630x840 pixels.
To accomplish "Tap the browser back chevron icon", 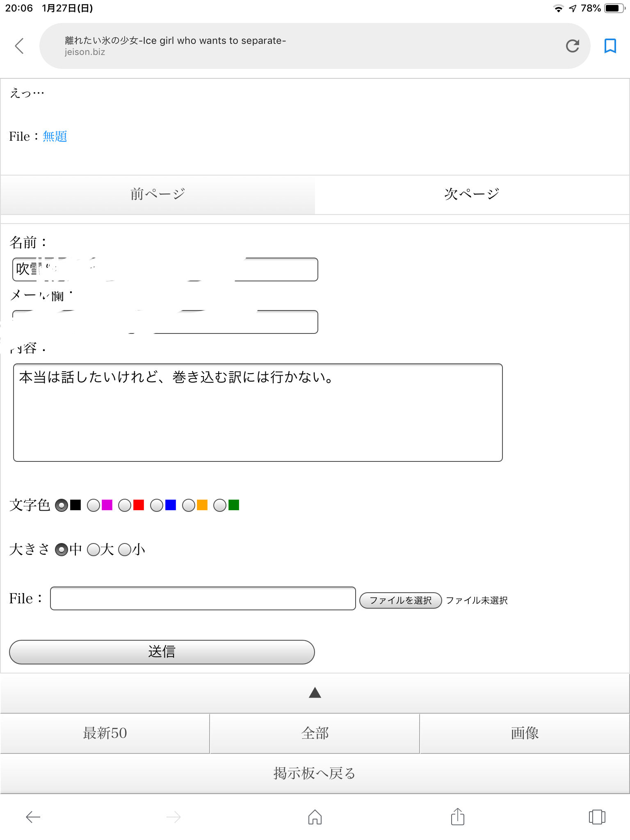I will 19,46.
